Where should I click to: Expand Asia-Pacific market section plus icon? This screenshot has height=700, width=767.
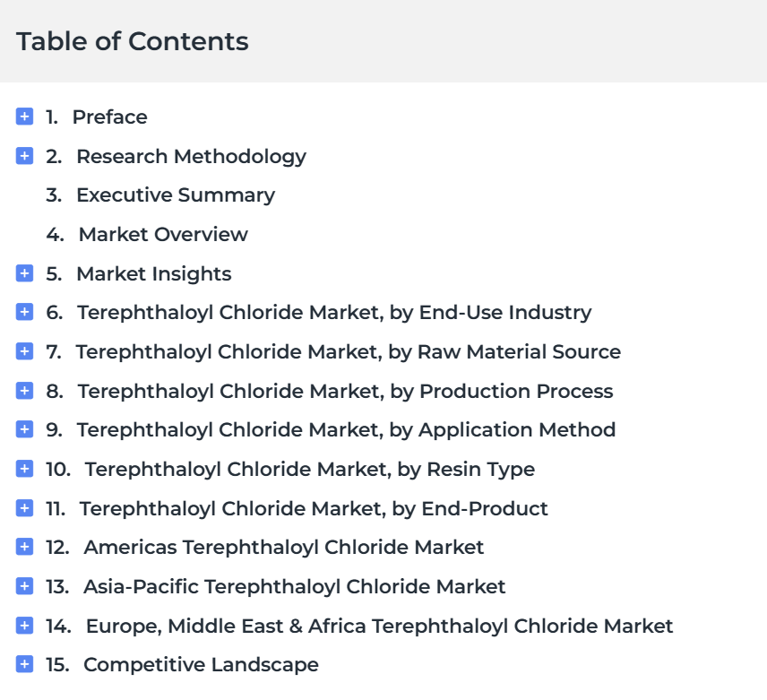click(24, 586)
